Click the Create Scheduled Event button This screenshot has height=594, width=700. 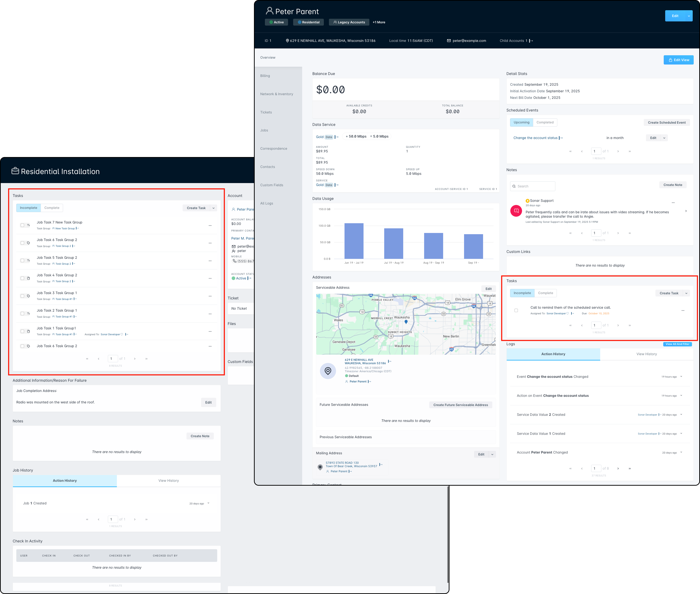click(666, 122)
